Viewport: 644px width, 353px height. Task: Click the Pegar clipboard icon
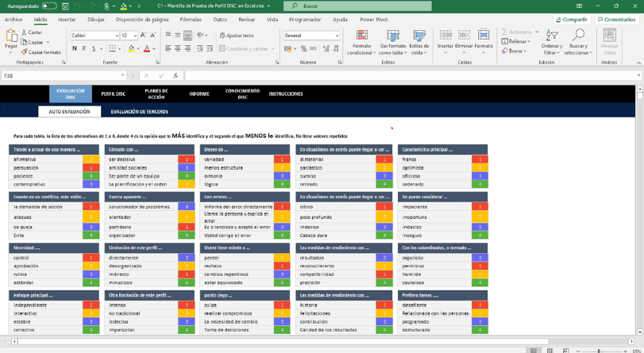pos(11,36)
